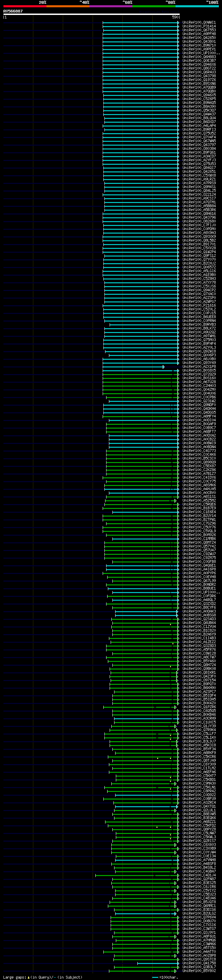The image size is (222, 980).
Task: Select hit label UniRef100_B0GAF9
Action: pyautogui.click(x=199, y=424)
